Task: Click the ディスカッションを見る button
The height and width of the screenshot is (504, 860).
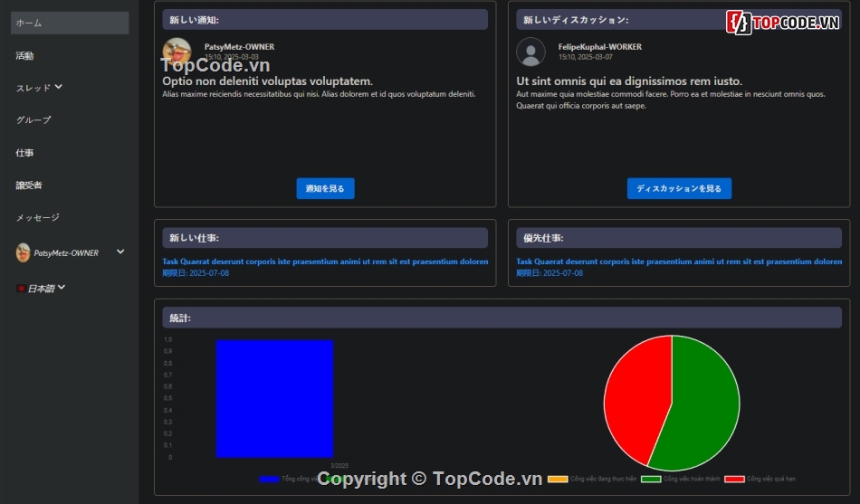Action: tap(679, 188)
